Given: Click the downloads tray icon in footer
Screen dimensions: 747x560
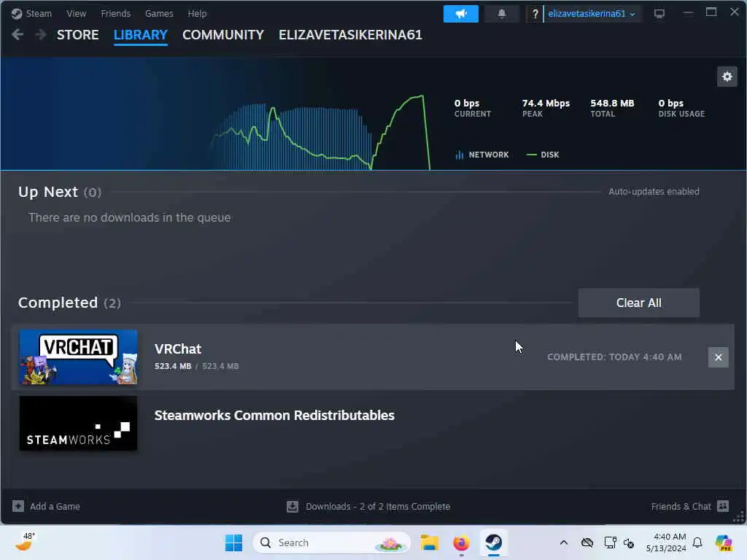Looking at the screenshot, I should 293,506.
